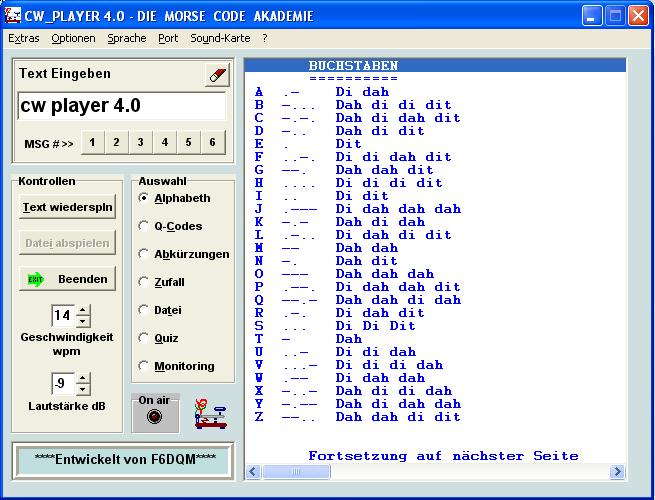Open the ? help menu
Screen dimensions: 655x500
265,38
